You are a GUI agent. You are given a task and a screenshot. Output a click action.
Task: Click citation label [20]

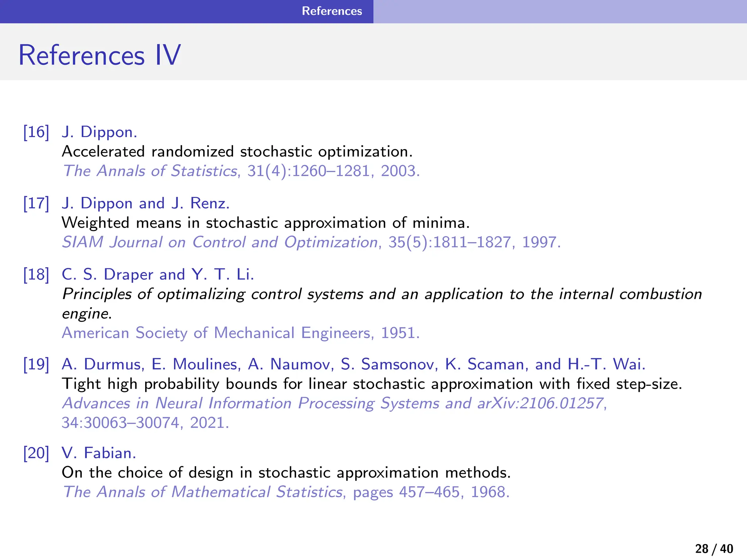36,453
